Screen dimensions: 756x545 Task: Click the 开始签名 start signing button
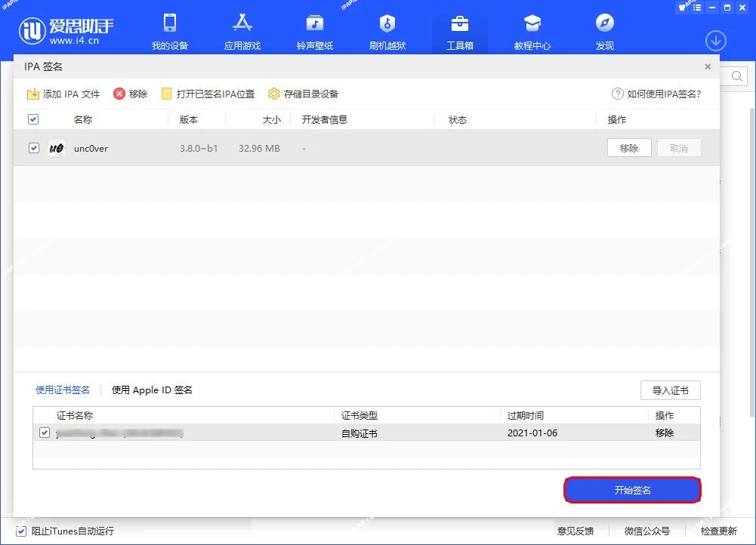632,489
